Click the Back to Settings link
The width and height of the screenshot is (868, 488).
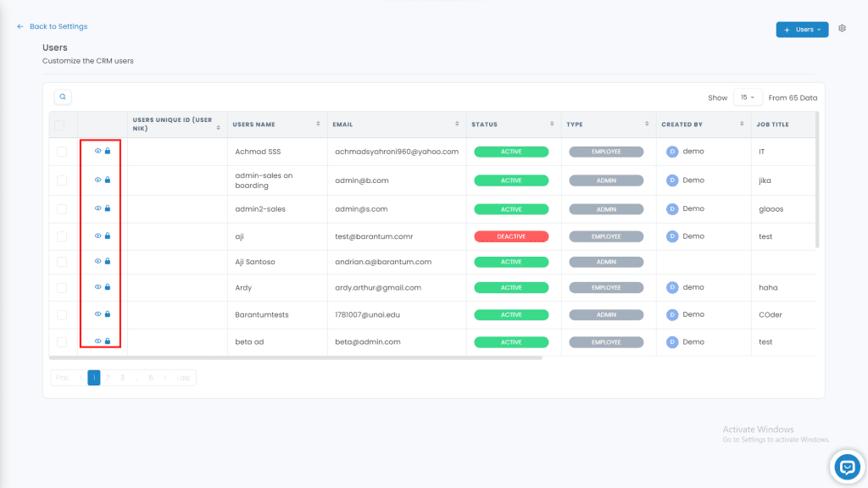click(x=58, y=26)
